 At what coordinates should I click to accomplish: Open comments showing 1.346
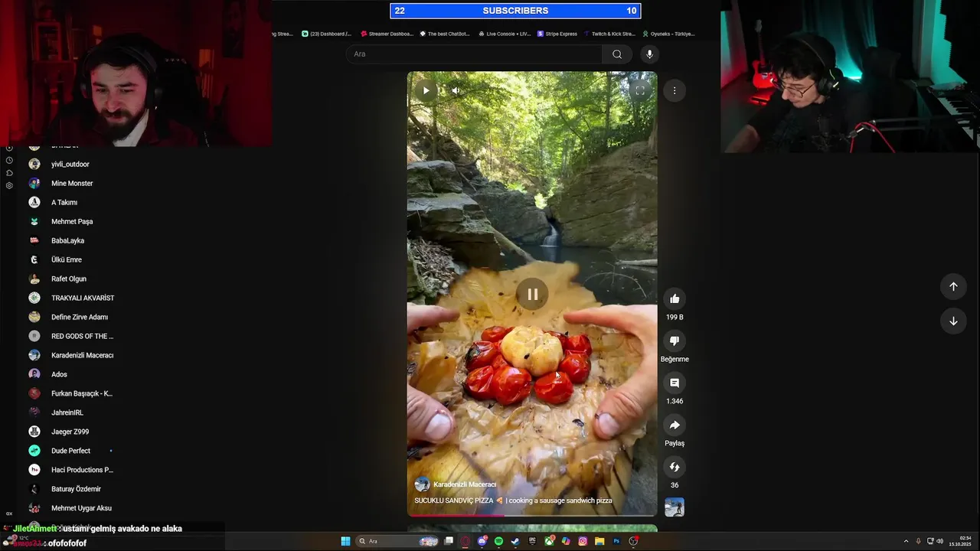pyautogui.click(x=675, y=383)
